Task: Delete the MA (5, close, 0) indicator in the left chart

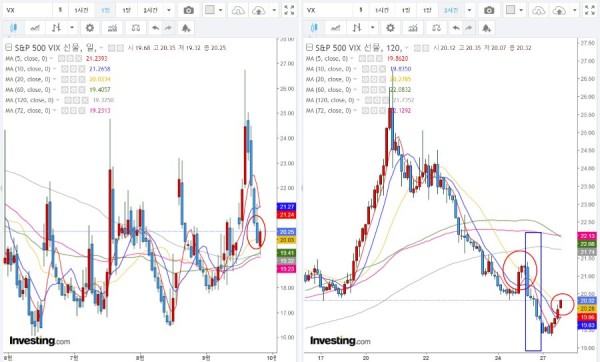Action: pyautogui.click(x=78, y=59)
